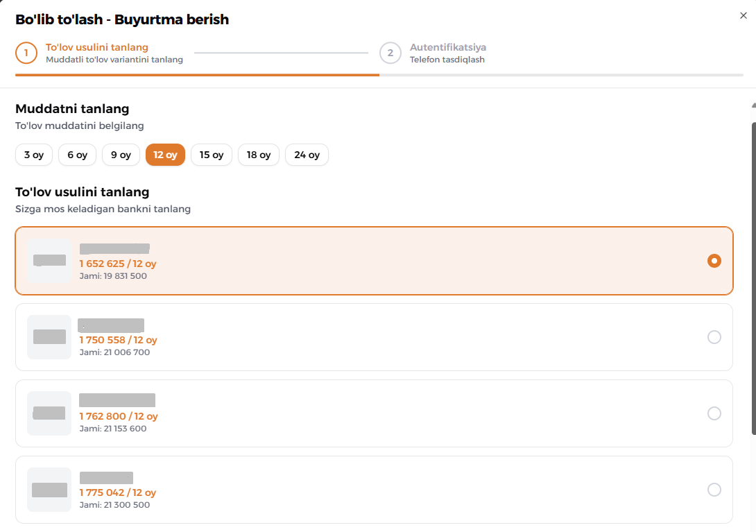Click bank logo of 1 750 558 offer
The image size is (756, 532).
[x=49, y=337]
